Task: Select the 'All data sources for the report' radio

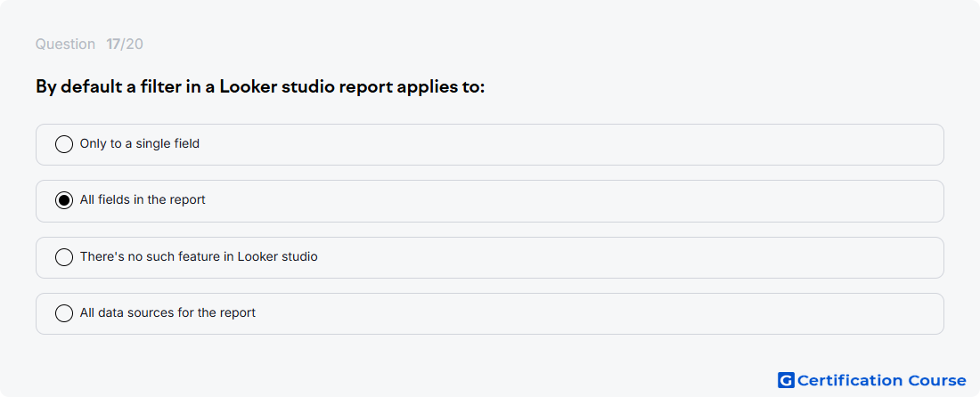Action: click(x=64, y=313)
